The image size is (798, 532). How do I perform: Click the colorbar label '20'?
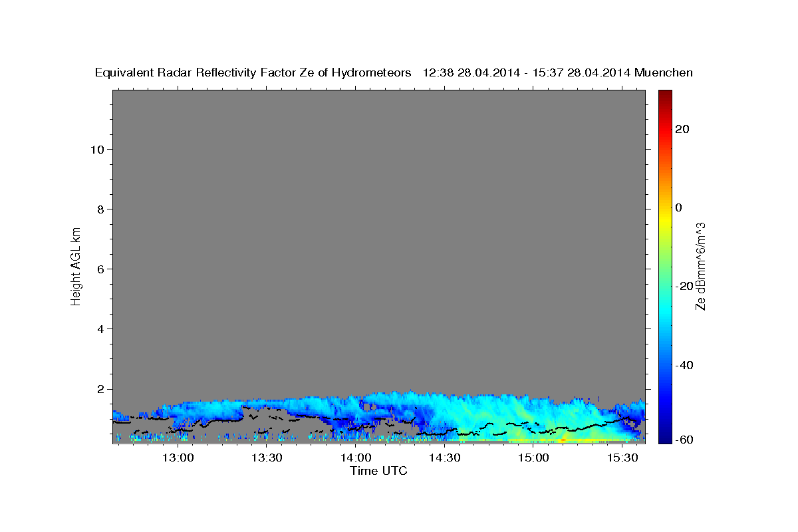682,129
